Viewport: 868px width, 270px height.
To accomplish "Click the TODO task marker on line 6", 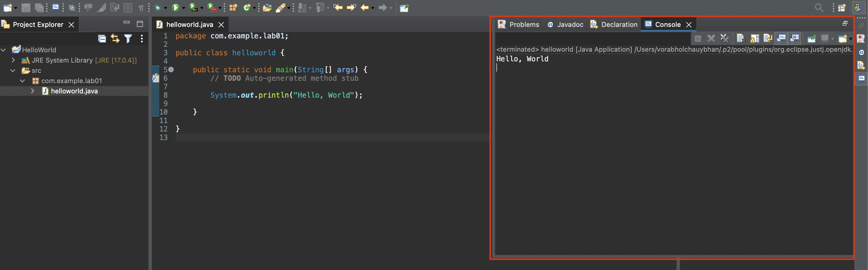I will pos(156,78).
